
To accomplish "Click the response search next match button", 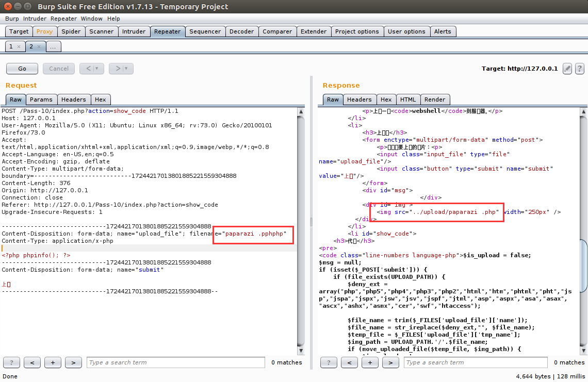I will 391,362.
